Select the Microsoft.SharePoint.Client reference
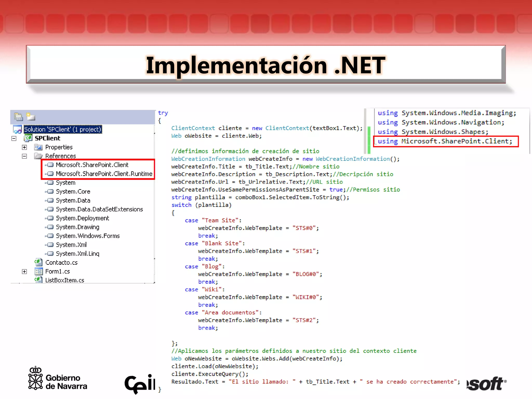This screenshot has width=532, height=399. [x=92, y=165]
